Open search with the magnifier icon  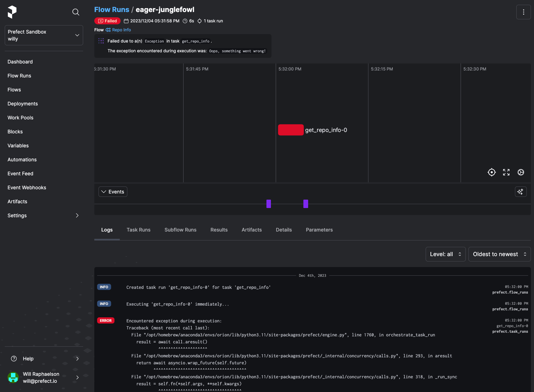pos(76,12)
